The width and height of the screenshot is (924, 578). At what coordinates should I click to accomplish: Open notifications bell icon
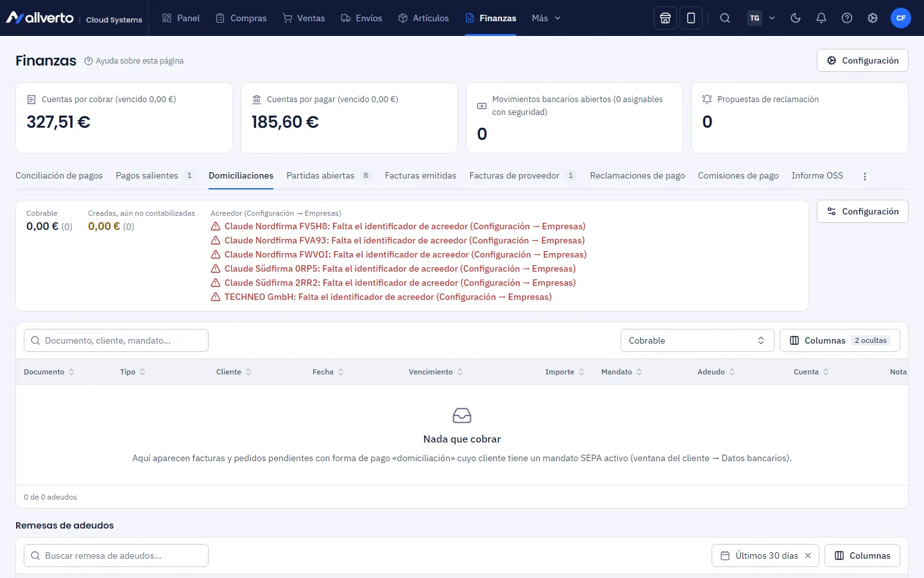(821, 18)
